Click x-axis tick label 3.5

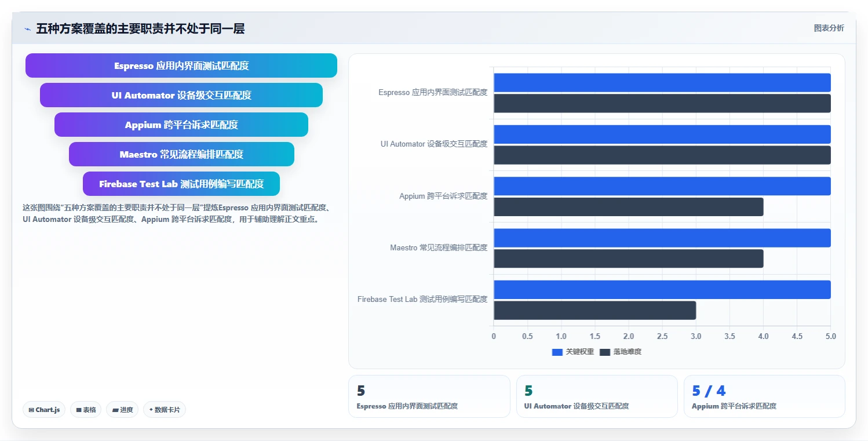[x=730, y=336]
